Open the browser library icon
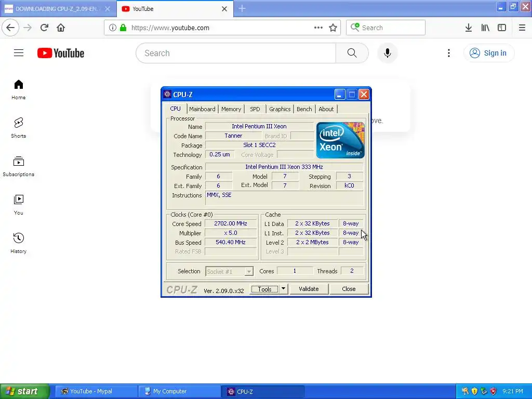532x399 pixels. click(485, 28)
